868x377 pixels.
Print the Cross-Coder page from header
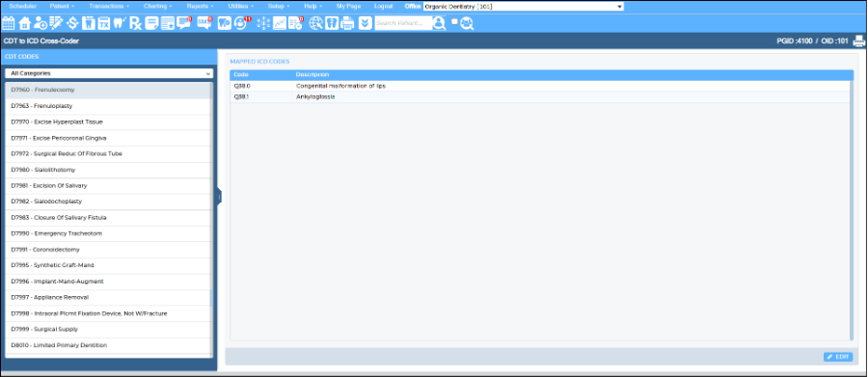pyautogui.click(x=858, y=40)
